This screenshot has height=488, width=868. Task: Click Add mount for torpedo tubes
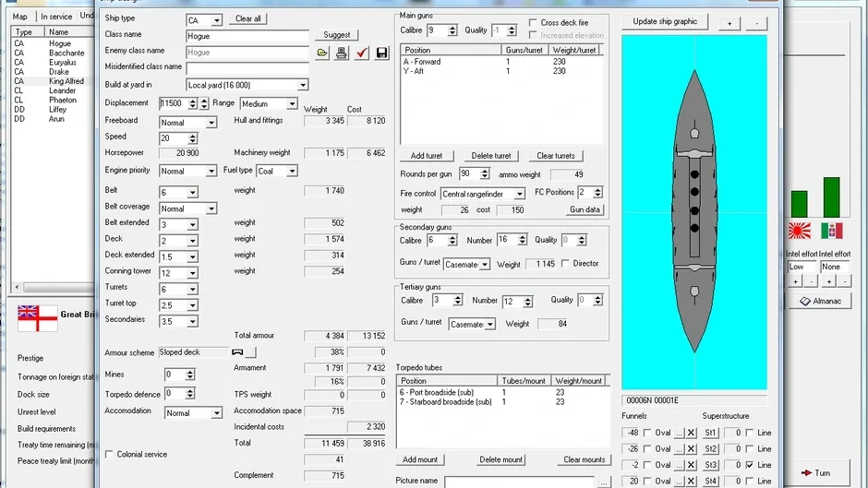(x=419, y=459)
